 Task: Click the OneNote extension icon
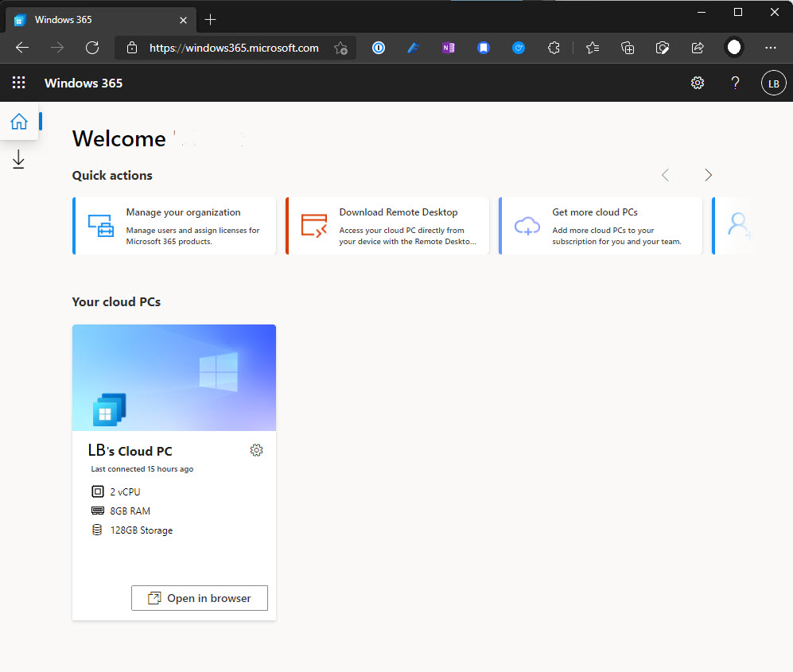tap(448, 48)
